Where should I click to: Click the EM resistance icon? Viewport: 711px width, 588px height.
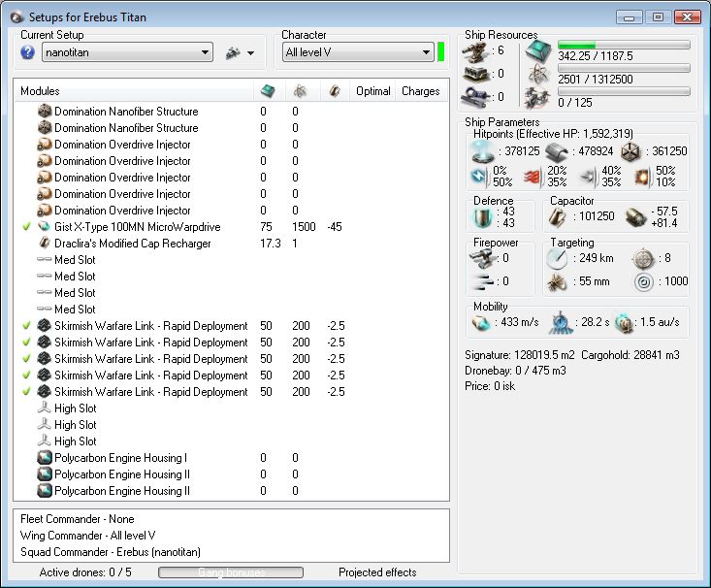coord(479,176)
